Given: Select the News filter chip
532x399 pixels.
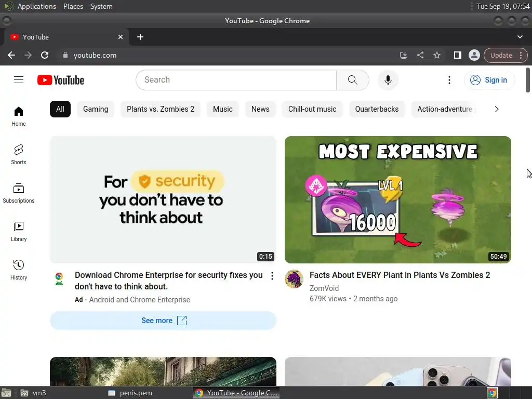Looking at the screenshot, I should [x=260, y=109].
